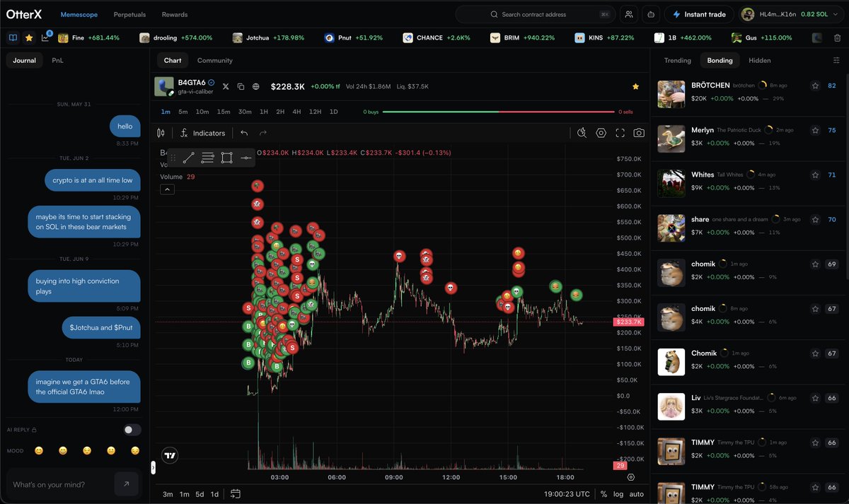Click the buys/sells ratio bar
This screenshot has height=504, width=849.
pos(498,112)
